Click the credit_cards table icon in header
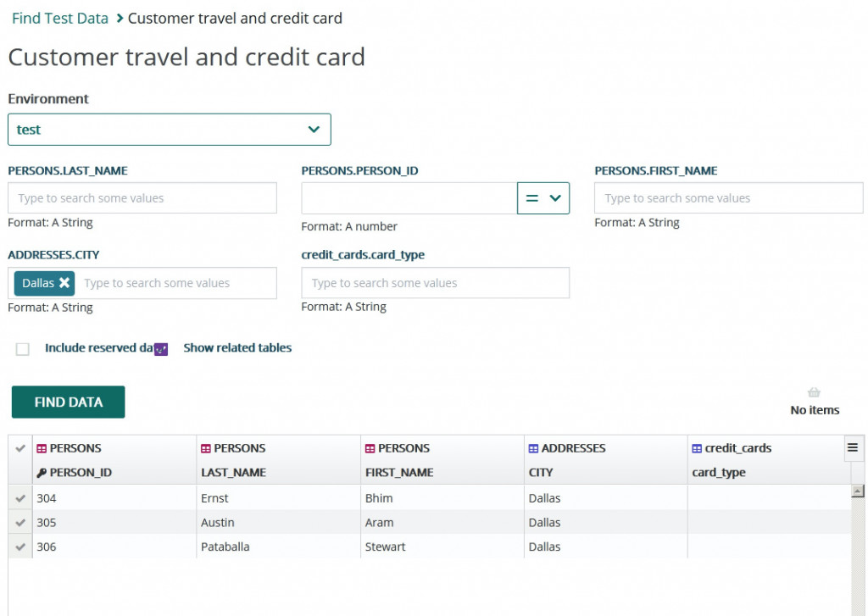868x616 pixels. tap(697, 448)
